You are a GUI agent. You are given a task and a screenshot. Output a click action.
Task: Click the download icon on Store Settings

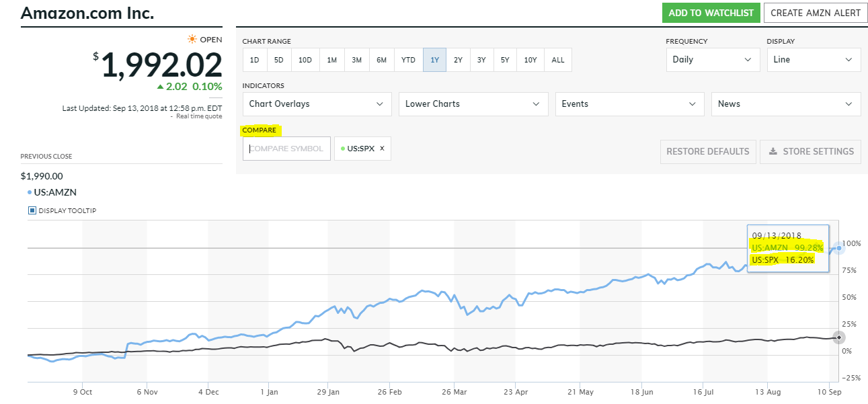tap(773, 151)
